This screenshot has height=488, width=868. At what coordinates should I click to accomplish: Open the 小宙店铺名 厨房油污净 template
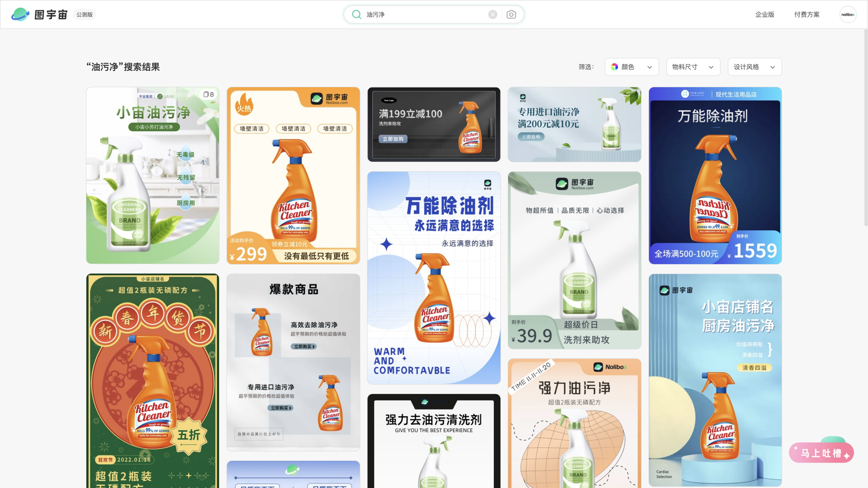pos(715,380)
